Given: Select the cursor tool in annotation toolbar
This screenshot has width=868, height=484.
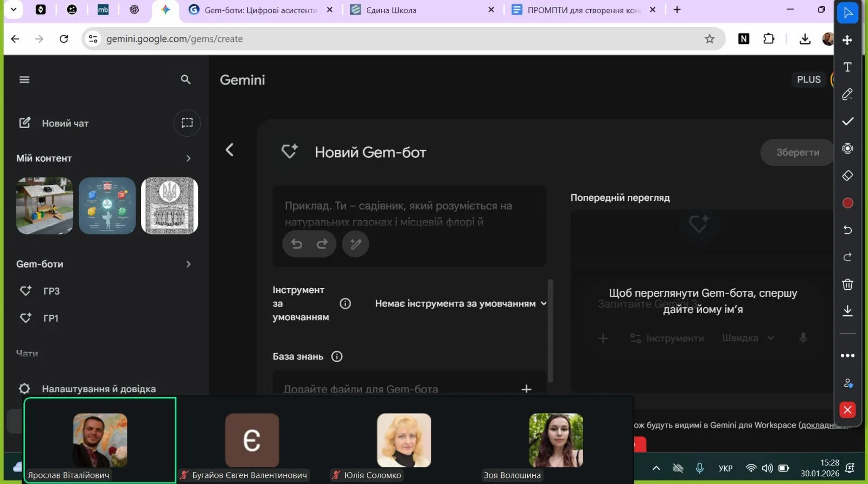Looking at the screenshot, I should point(847,13).
